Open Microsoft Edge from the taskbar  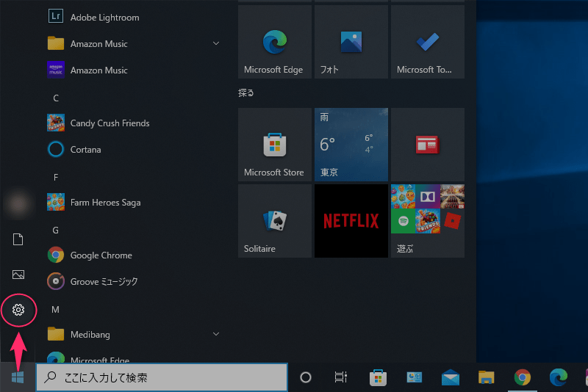tap(559, 377)
